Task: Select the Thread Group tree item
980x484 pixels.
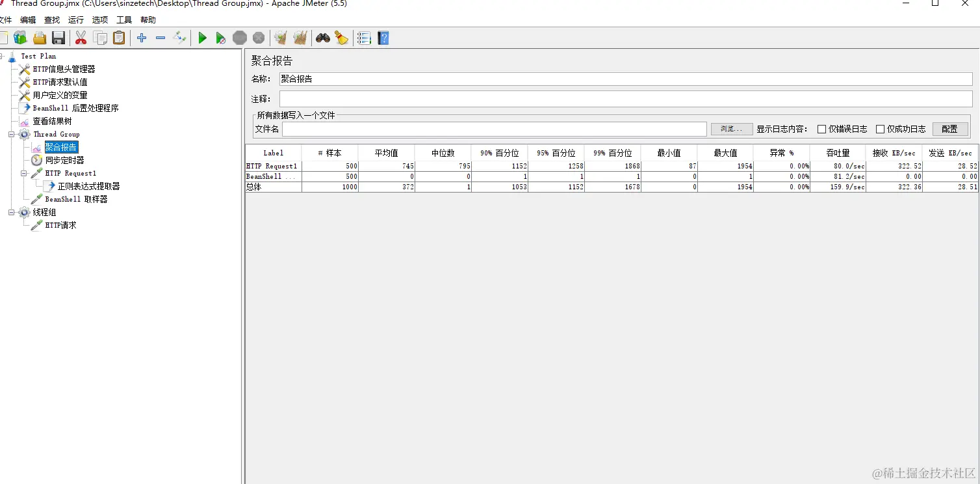Action: 57,134
